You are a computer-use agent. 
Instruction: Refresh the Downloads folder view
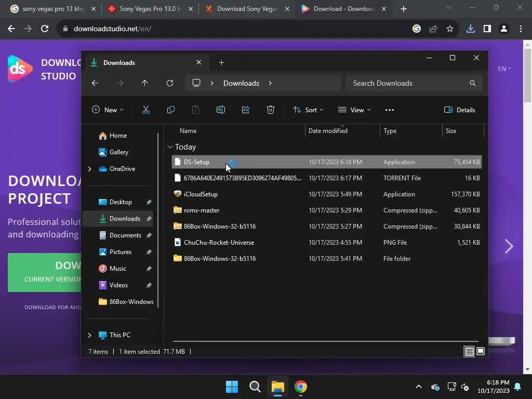pos(170,83)
